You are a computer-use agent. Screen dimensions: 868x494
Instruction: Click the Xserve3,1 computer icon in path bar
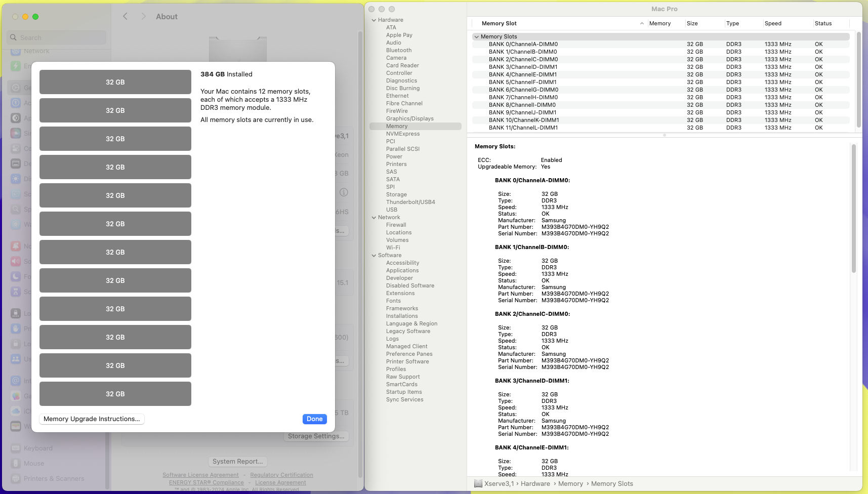pos(478,483)
